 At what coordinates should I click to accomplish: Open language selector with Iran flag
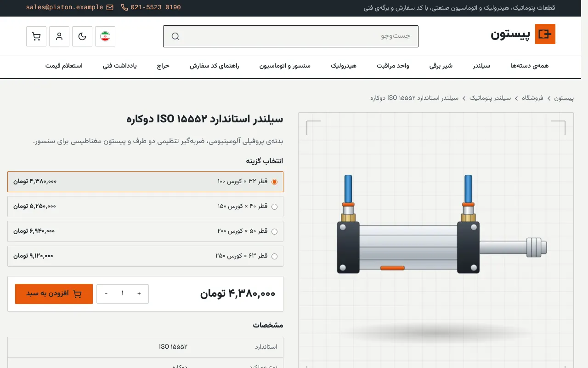point(105,36)
